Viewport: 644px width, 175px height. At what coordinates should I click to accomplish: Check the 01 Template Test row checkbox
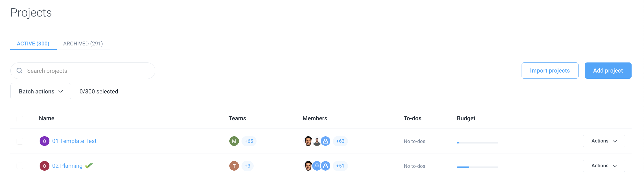[20, 141]
